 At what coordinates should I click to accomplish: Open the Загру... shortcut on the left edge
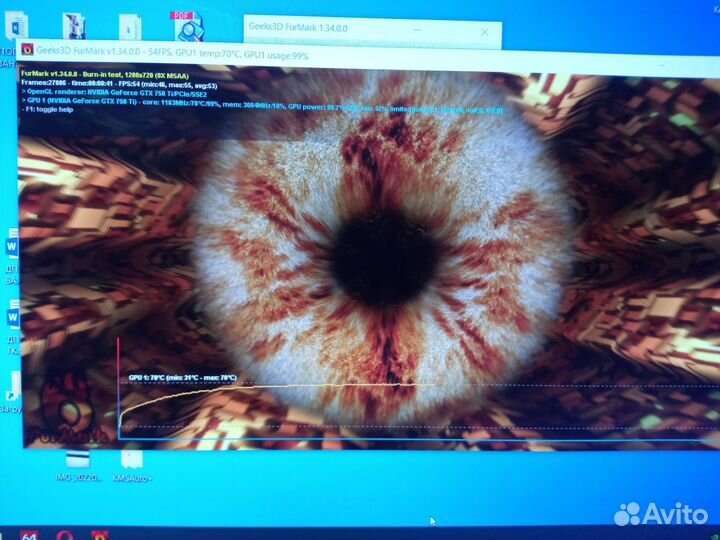[x=12, y=390]
